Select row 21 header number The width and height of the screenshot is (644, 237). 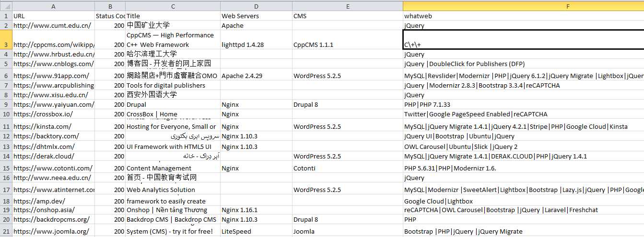pos(6,231)
